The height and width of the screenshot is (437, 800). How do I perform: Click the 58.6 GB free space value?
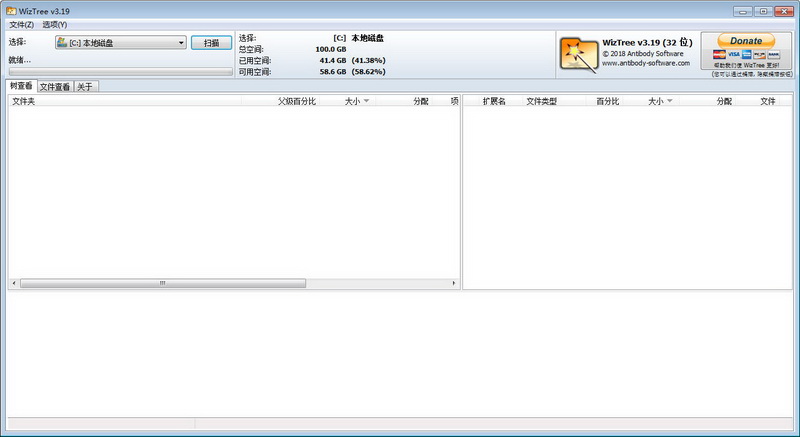333,72
